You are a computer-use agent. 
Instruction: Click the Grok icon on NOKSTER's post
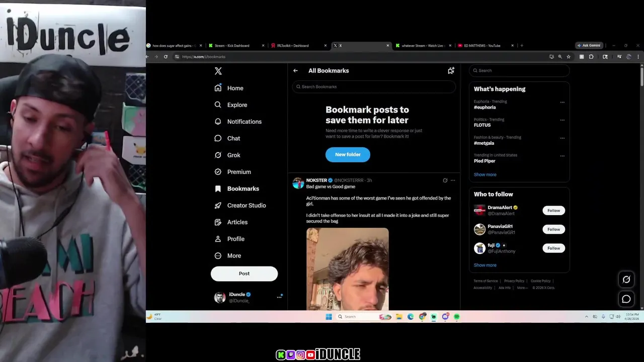pyautogui.click(x=445, y=180)
